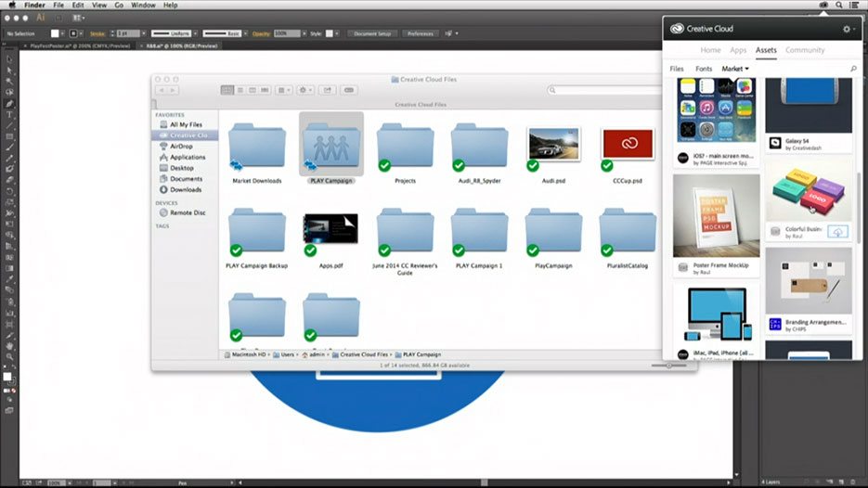Switch to Home tab in Creative Cloud
The width and height of the screenshot is (868, 488).
[710, 50]
